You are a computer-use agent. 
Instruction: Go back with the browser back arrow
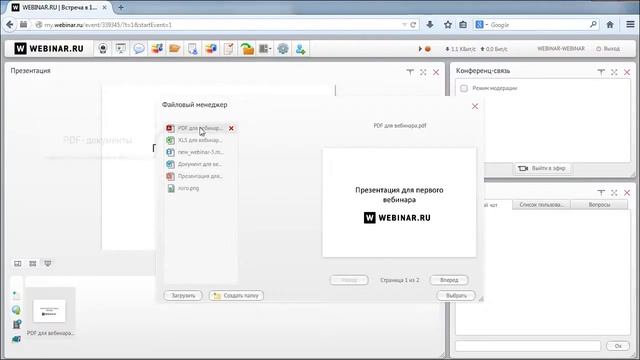click(x=10, y=24)
